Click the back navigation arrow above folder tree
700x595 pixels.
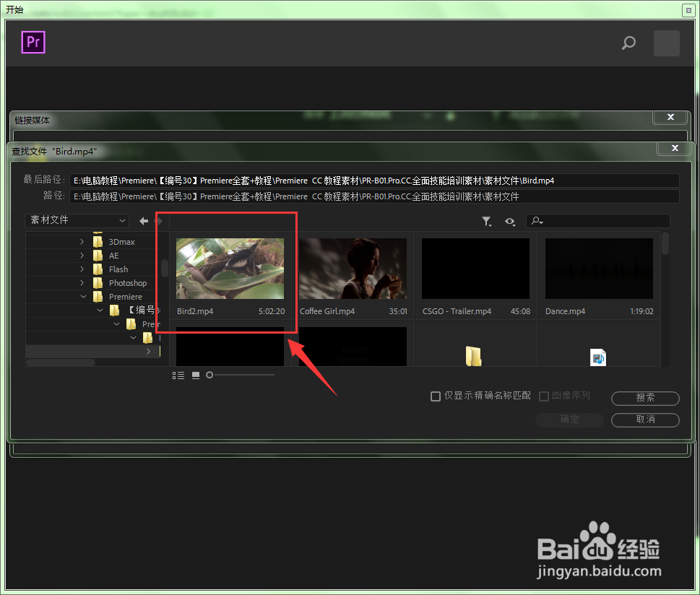[143, 220]
